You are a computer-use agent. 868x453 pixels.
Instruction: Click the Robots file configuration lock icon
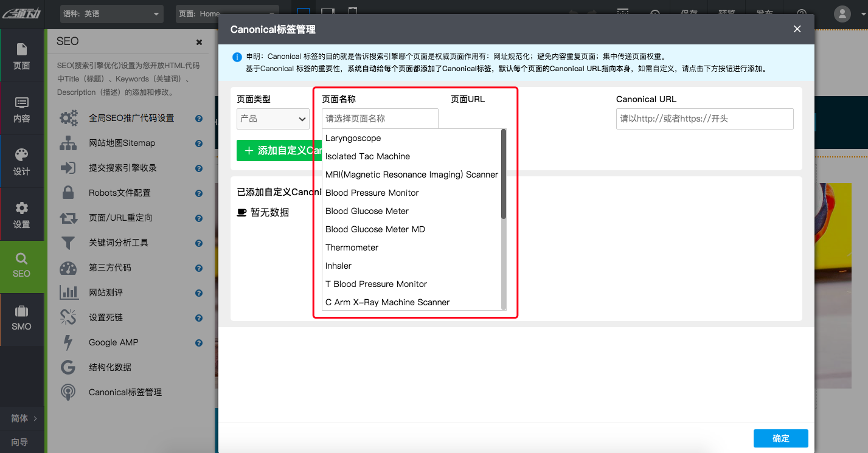coord(68,193)
